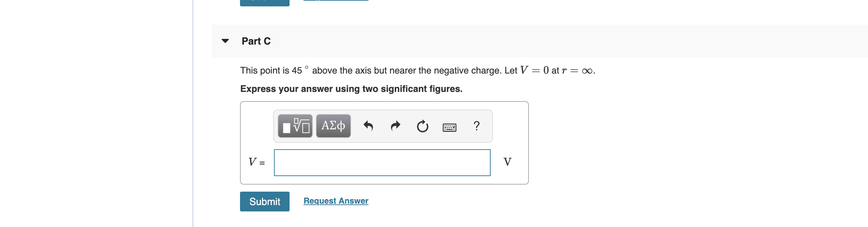This screenshot has width=868, height=227.
Task: Toggle the Part C panel open or closed
Action: [225, 41]
